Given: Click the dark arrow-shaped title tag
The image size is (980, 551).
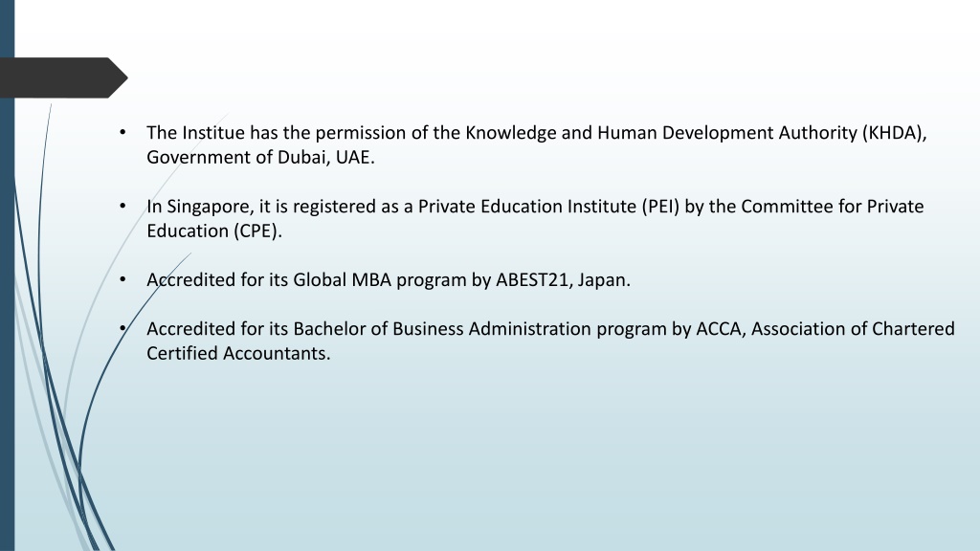Looking at the screenshot, I should click(62, 77).
